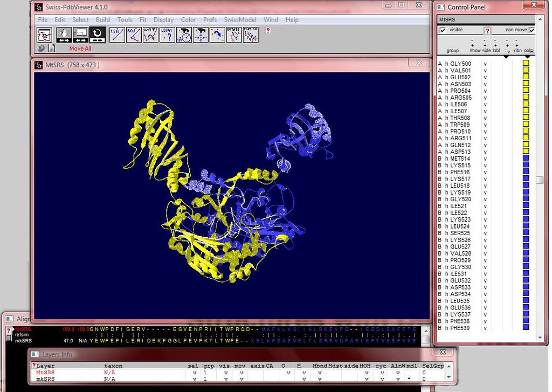This screenshot has width=552, height=392.
Task: Click the MtSRS window title icon
Action: 39,65
